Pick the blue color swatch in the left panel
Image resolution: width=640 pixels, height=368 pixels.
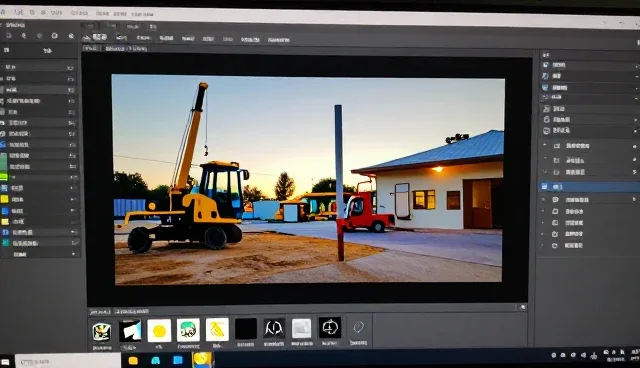[5, 211]
